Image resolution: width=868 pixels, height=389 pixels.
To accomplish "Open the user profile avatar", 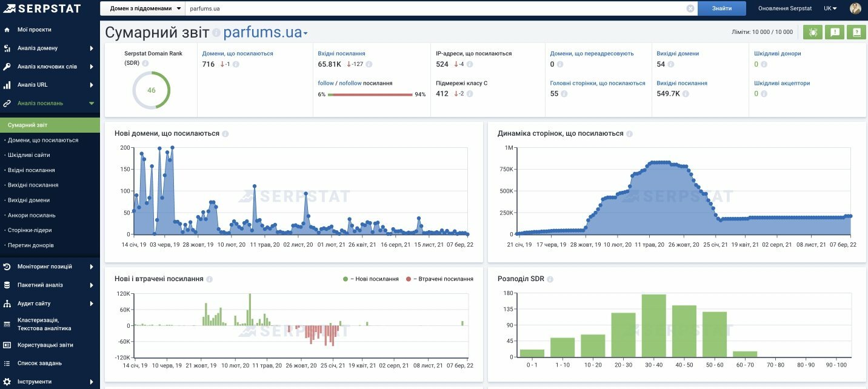I will pyautogui.click(x=855, y=8).
